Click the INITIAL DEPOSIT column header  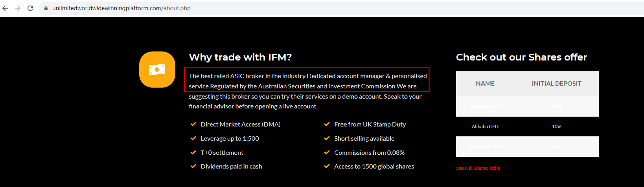556,83
